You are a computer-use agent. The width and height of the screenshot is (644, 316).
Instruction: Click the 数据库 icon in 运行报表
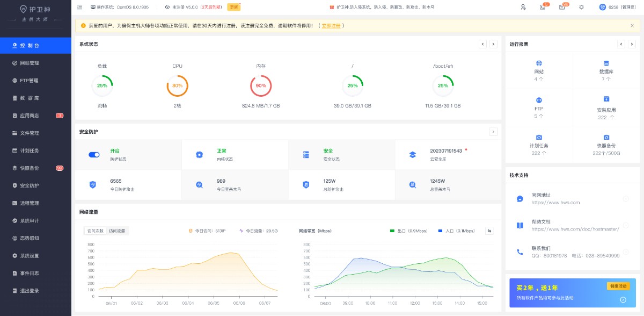point(606,63)
